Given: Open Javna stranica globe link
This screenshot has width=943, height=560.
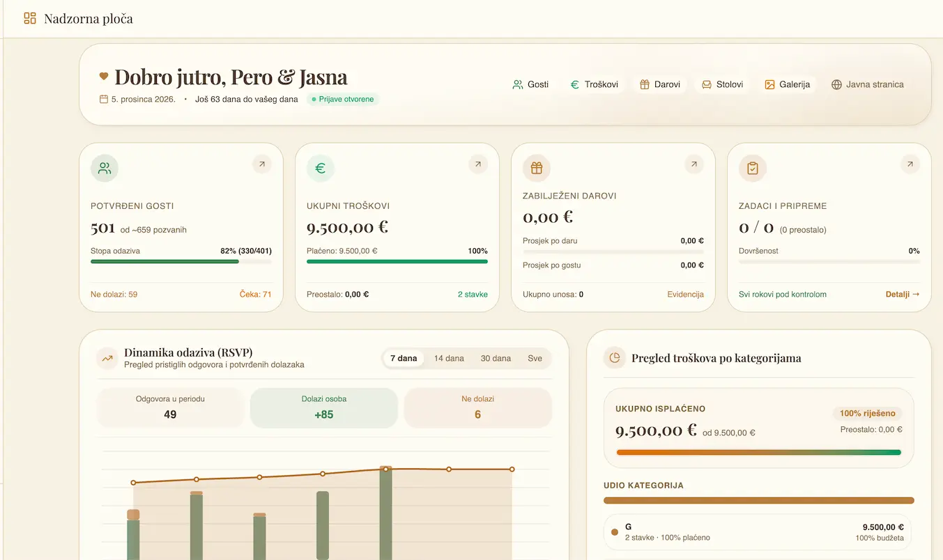Looking at the screenshot, I should pyautogui.click(x=868, y=84).
